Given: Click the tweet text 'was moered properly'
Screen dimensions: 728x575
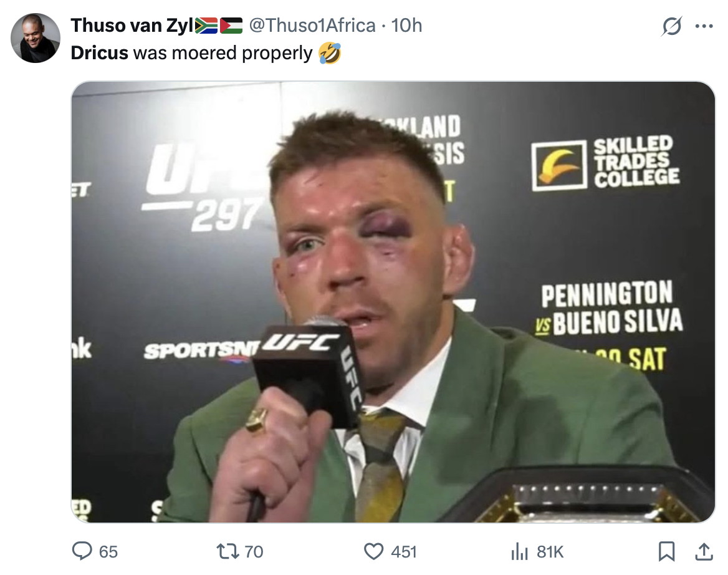Looking at the screenshot, I should [x=223, y=53].
